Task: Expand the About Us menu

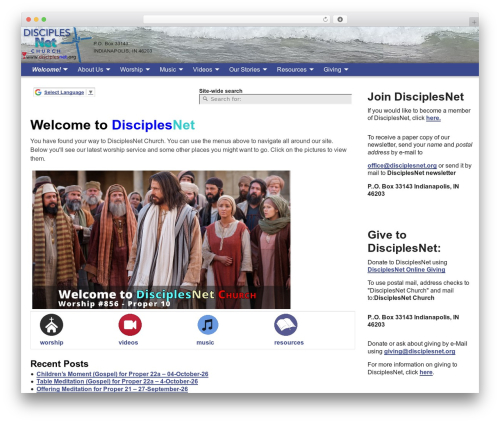Action: tap(94, 69)
